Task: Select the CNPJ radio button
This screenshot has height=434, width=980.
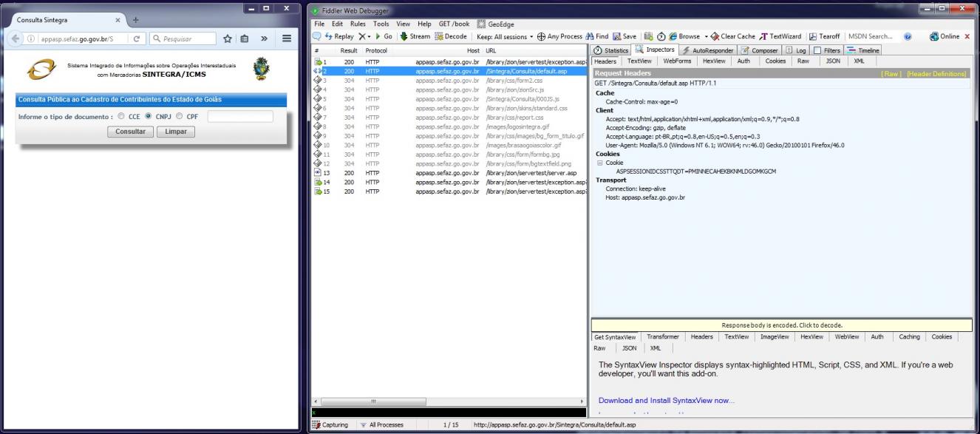Action: [149, 116]
